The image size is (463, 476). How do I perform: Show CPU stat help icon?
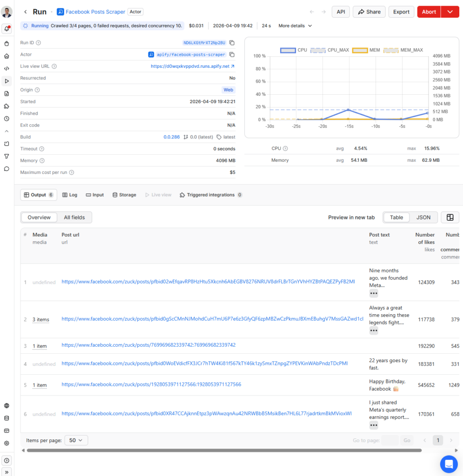point(285,148)
